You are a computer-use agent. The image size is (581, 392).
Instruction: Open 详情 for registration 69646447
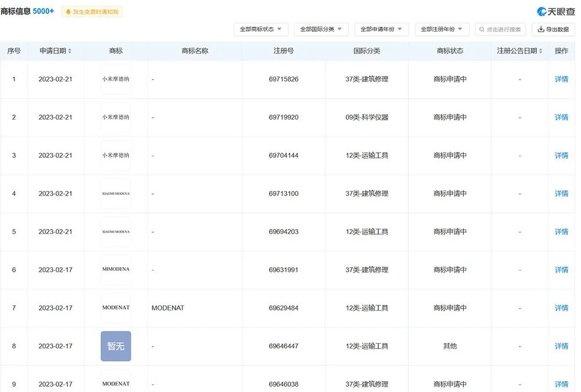(561, 346)
